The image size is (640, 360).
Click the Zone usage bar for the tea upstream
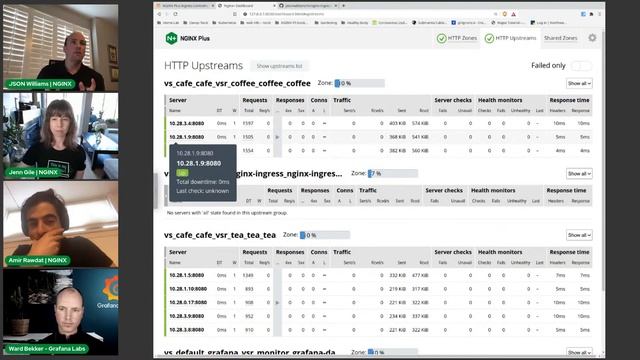[x=325, y=235]
